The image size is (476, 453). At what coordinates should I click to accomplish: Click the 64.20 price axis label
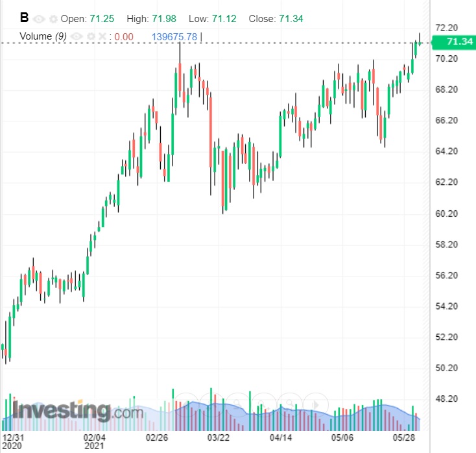point(447,151)
